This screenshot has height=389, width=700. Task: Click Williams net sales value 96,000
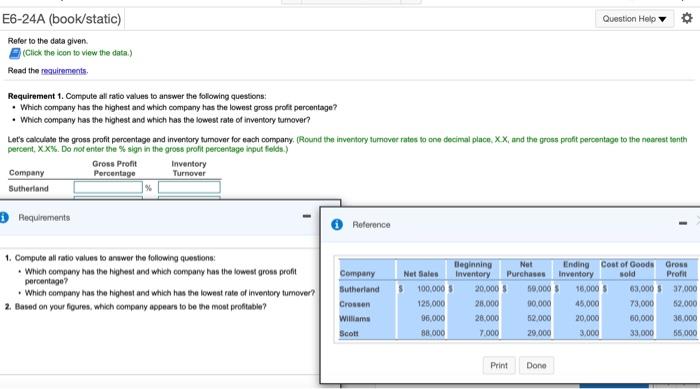point(433,318)
